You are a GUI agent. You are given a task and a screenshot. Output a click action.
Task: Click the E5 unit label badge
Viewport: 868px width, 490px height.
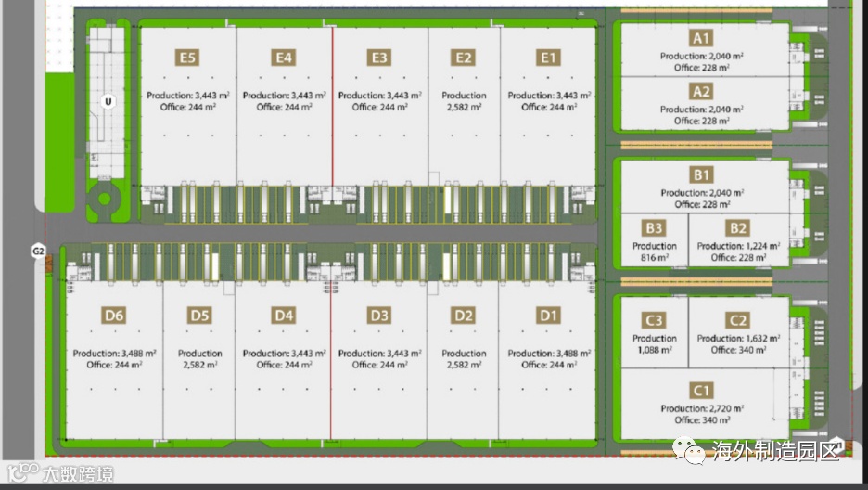coord(187,58)
